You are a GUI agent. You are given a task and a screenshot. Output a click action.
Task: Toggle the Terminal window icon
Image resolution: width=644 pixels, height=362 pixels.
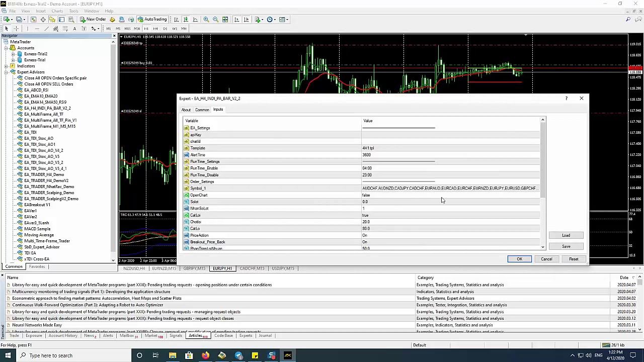pyautogui.click(x=61, y=19)
